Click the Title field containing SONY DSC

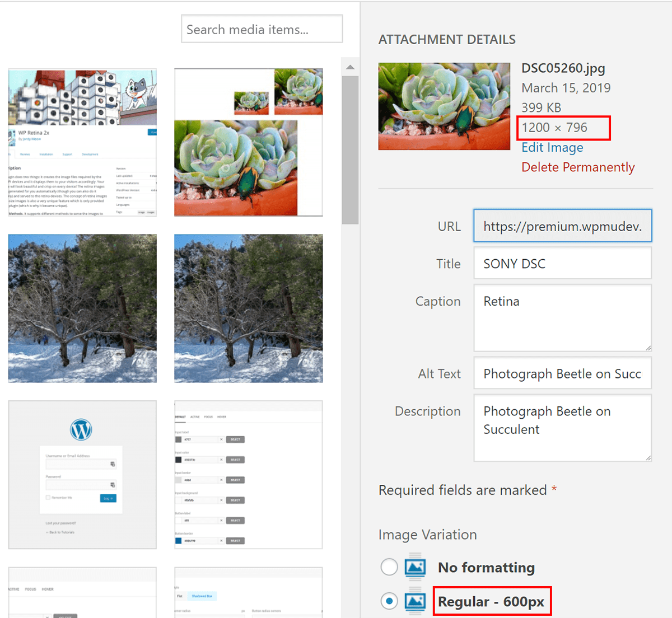562,264
